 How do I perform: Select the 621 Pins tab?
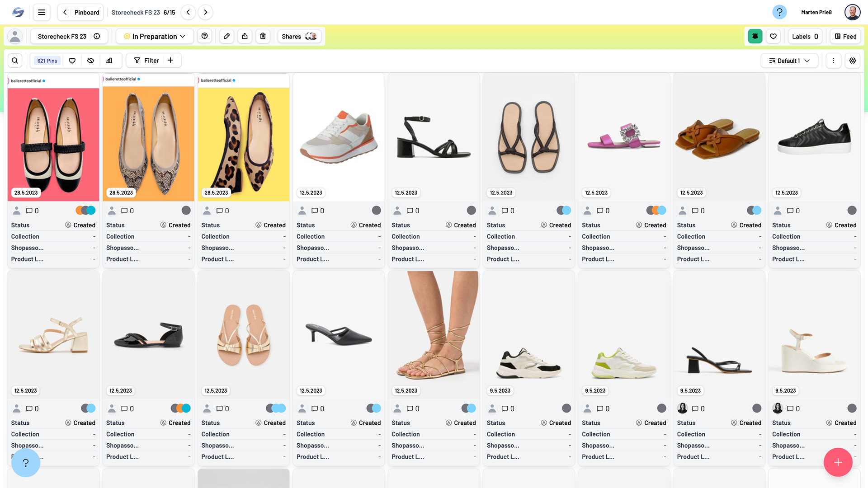coord(47,61)
